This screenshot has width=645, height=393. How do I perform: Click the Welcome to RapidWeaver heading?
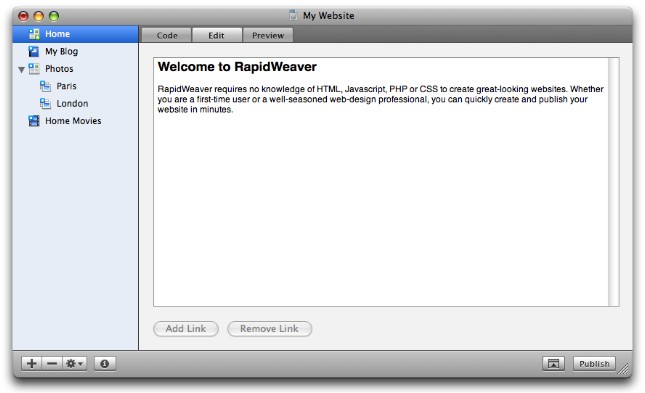click(237, 67)
